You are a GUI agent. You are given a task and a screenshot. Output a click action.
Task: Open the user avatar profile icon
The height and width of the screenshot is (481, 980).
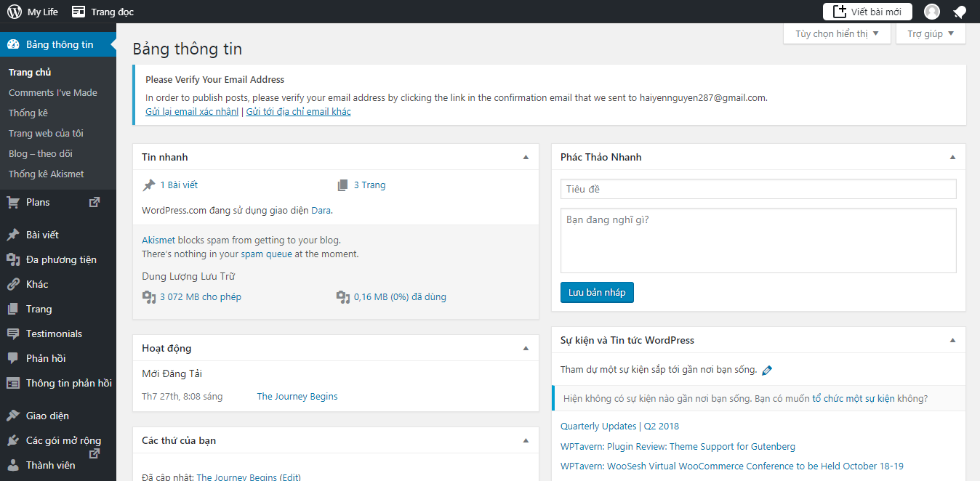tap(931, 12)
